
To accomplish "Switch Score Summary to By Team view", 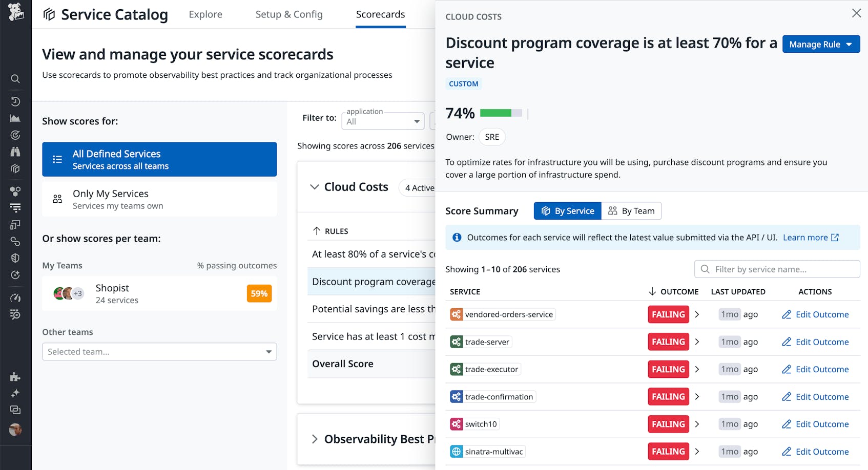I will [631, 210].
